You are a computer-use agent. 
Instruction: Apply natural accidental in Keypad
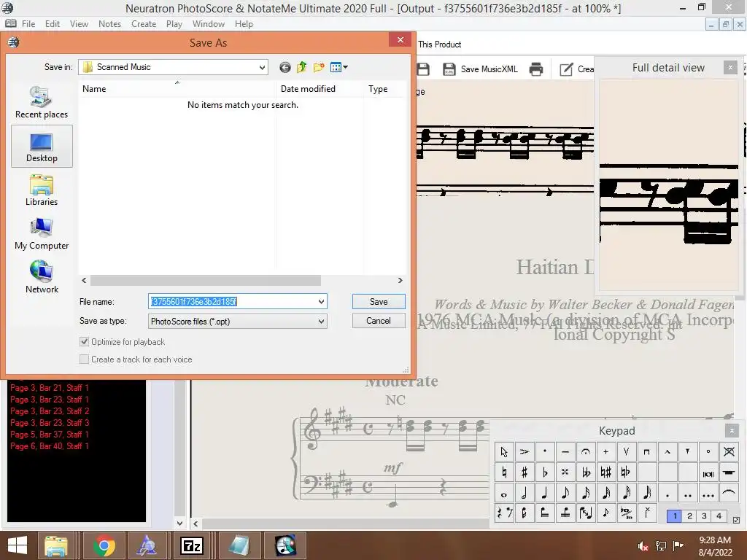click(x=503, y=472)
